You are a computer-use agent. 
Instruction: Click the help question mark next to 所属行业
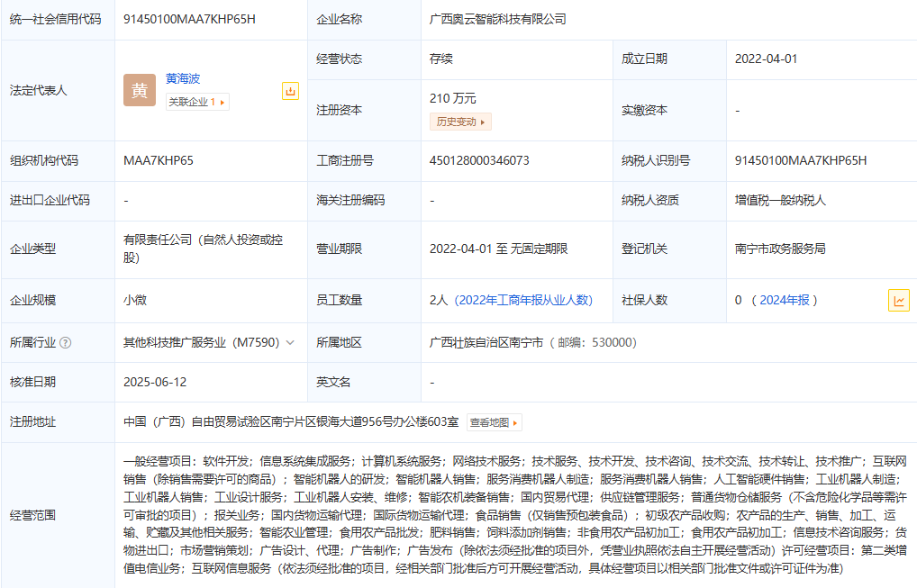66,343
